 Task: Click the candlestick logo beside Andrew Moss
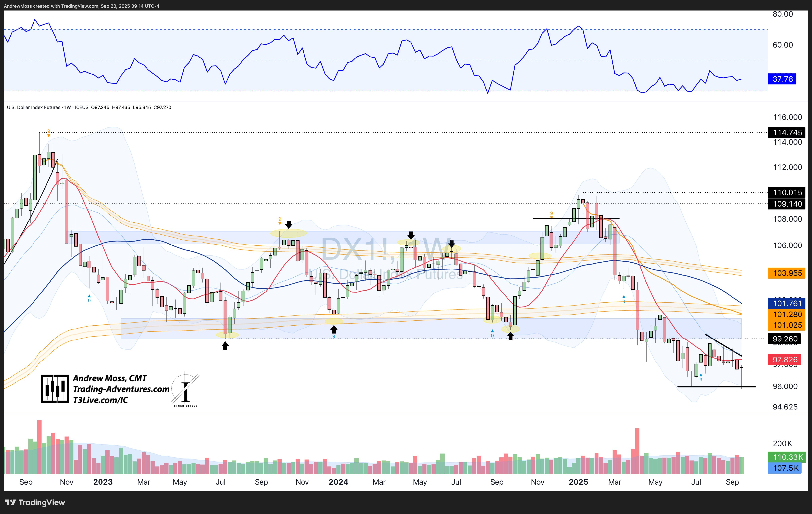coord(55,388)
